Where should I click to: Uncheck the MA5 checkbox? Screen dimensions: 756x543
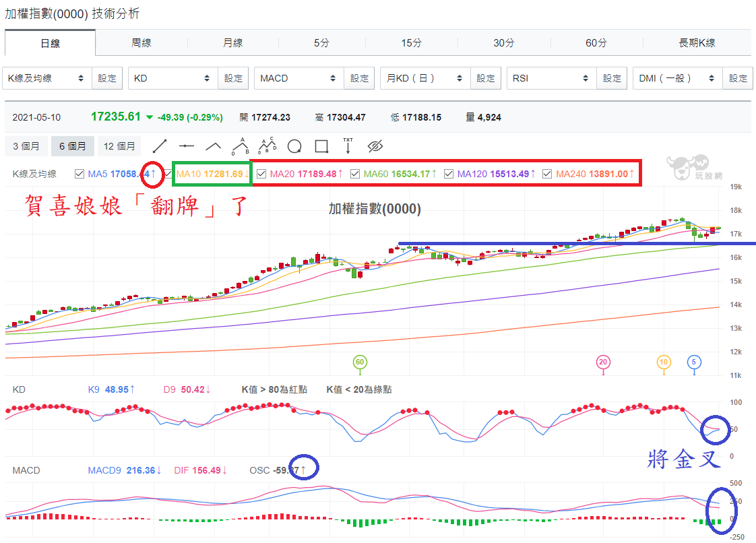coord(80,174)
